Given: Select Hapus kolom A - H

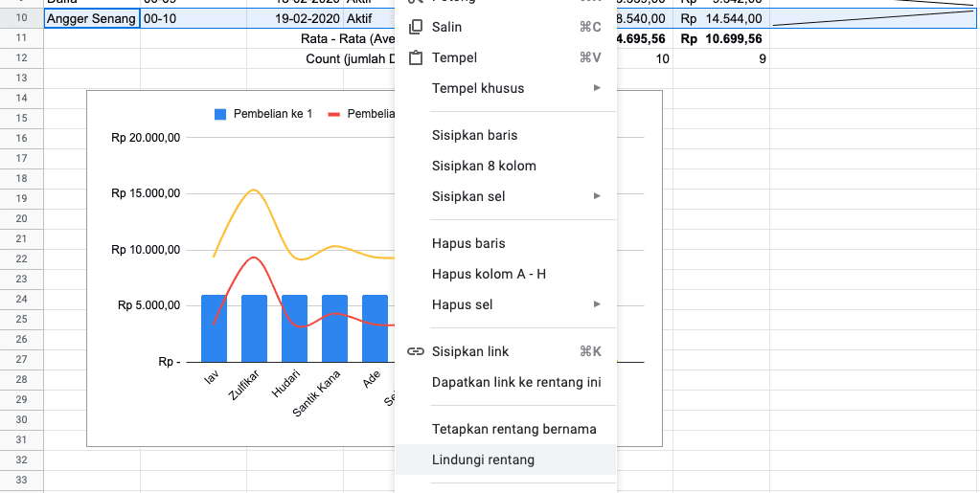Looking at the screenshot, I should point(489,274).
